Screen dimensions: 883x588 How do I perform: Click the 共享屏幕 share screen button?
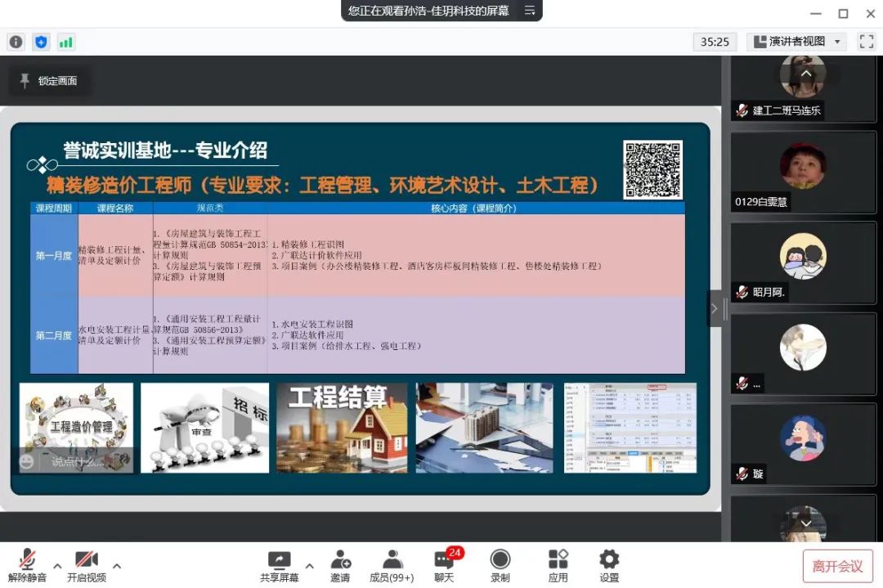[279, 565]
